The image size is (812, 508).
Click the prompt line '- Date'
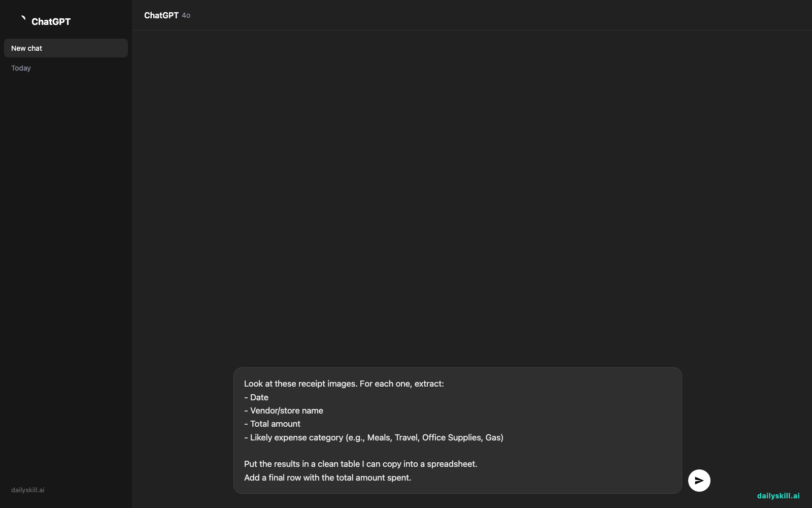pos(256,397)
